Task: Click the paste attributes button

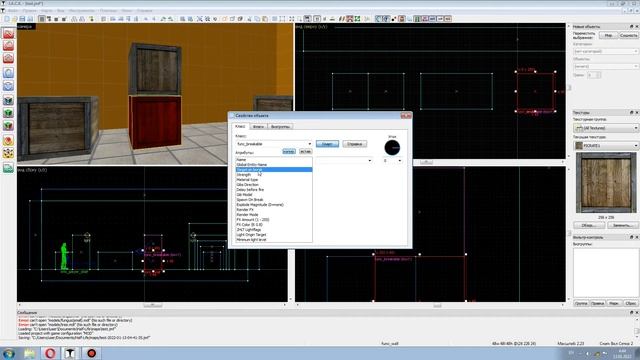Action: pos(305,151)
